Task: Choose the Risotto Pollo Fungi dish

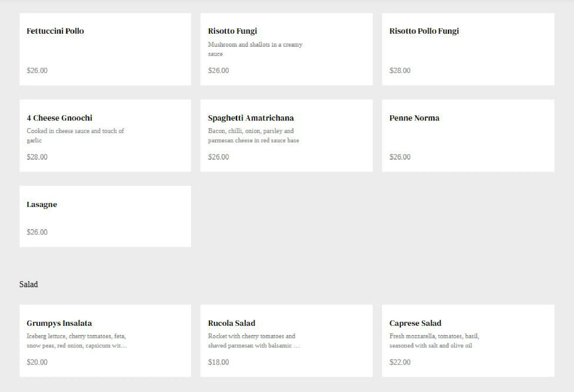Action: (x=468, y=49)
